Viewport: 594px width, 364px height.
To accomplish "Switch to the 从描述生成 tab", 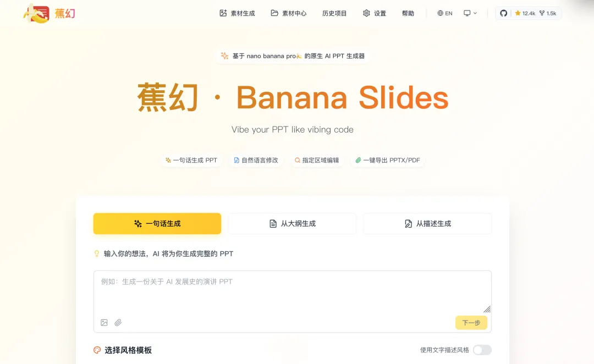I will 428,223.
